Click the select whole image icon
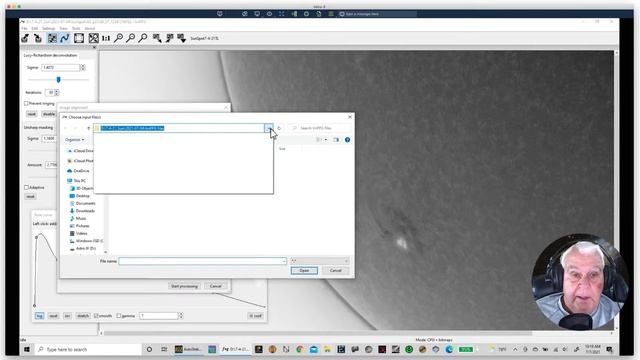This screenshot has width=640, height=360. click(79, 38)
